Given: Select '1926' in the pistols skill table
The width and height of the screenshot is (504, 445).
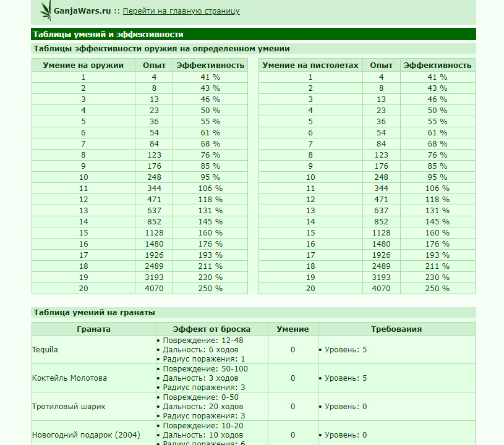Looking at the screenshot, I should (381, 255).
